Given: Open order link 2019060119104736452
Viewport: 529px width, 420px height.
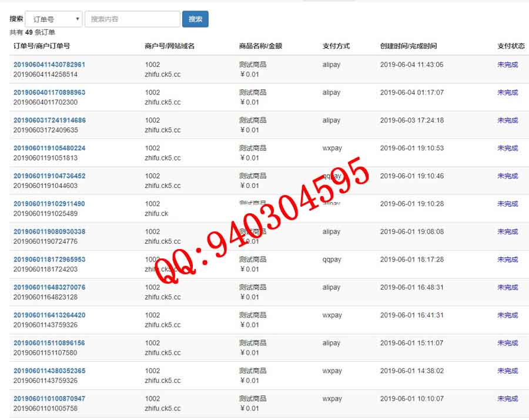Looking at the screenshot, I should (x=49, y=176).
